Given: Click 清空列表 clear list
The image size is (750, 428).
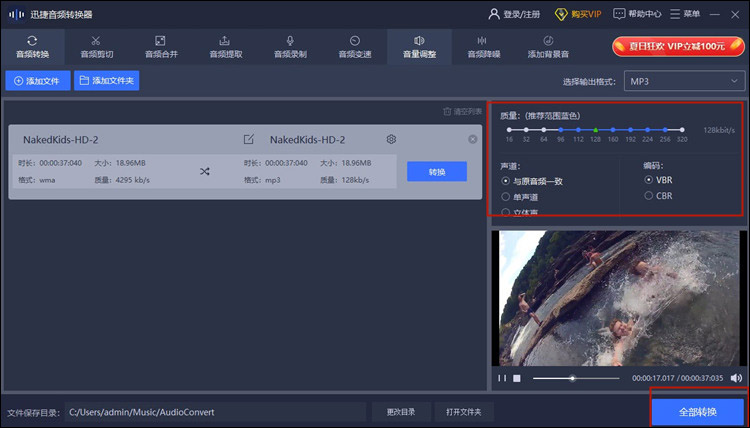Looking at the screenshot, I should (x=463, y=111).
